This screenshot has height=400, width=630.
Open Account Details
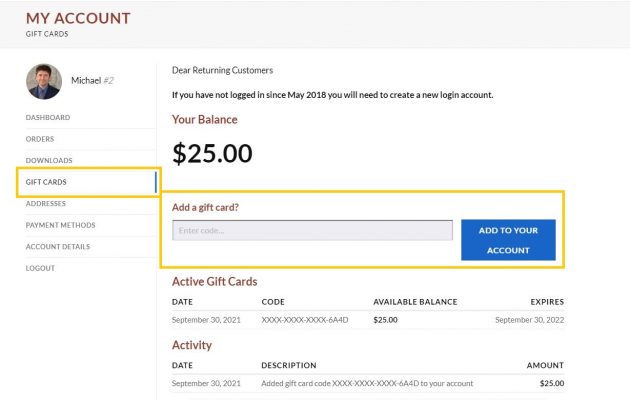(58, 247)
